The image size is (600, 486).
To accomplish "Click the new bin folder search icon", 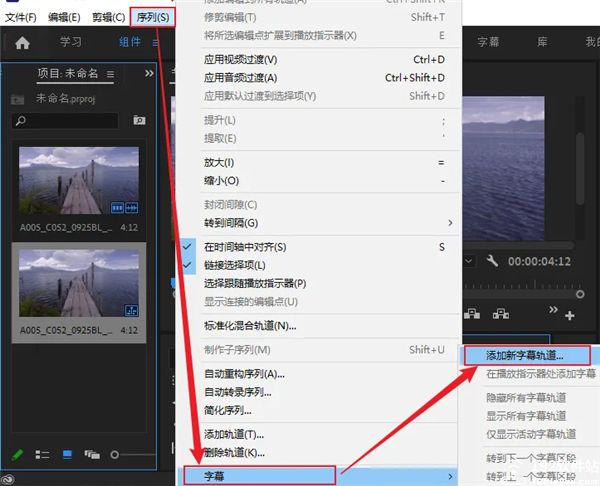I will click(139, 121).
